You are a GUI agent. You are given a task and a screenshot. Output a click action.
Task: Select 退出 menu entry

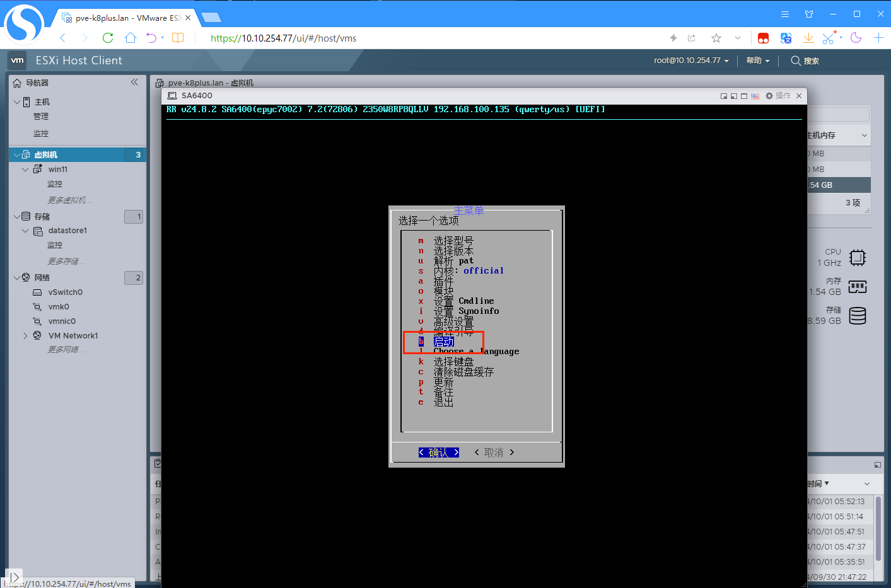click(443, 402)
